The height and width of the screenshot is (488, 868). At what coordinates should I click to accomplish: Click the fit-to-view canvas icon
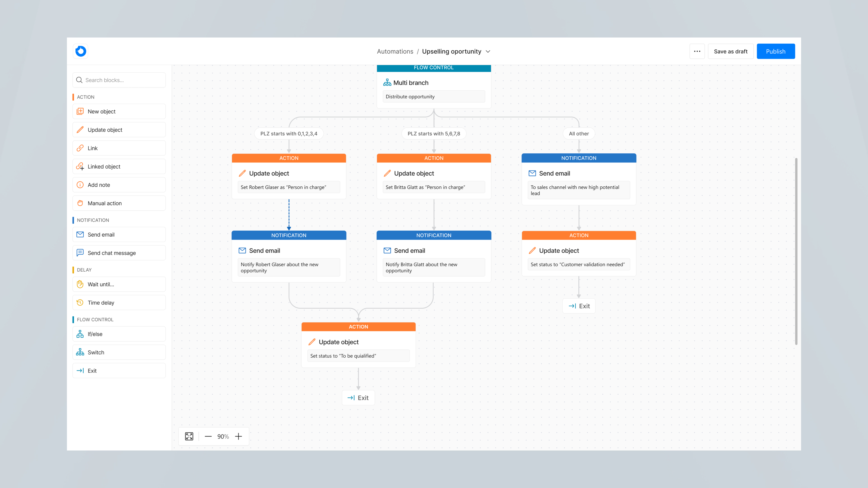[189, 436]
